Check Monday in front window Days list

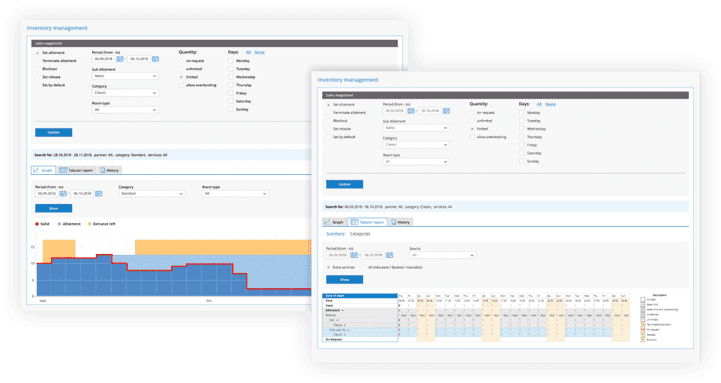coord(521,113)
